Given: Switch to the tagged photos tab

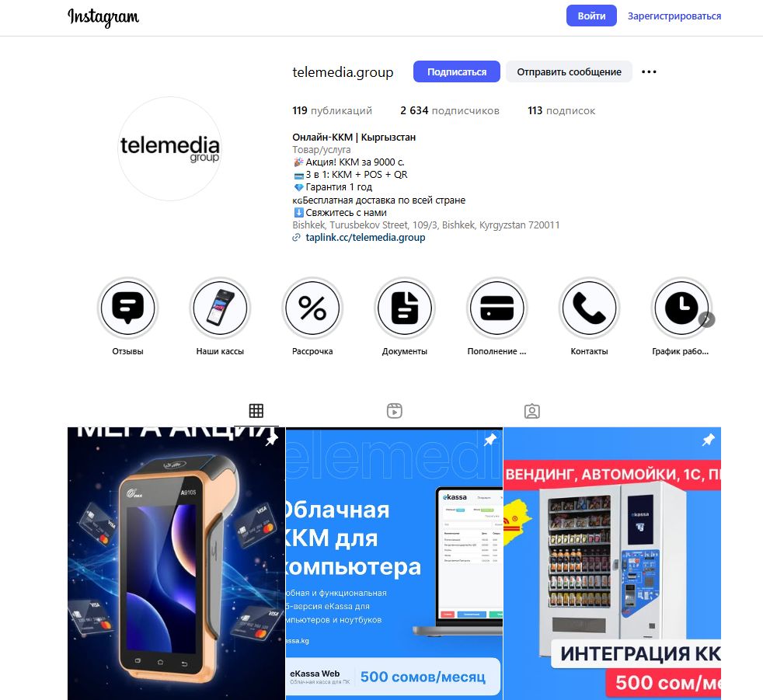Looking at the screenshot, I should tap(532, 411).
